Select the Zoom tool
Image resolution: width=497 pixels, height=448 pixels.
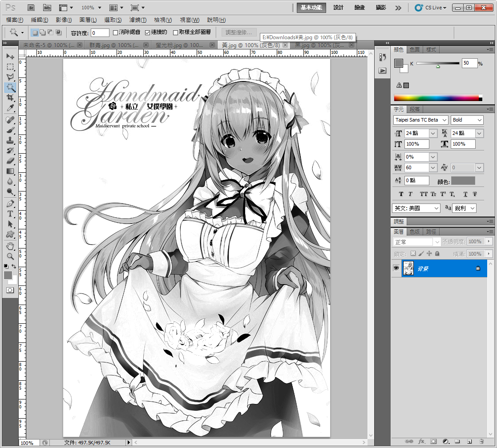tap(10, 256)
